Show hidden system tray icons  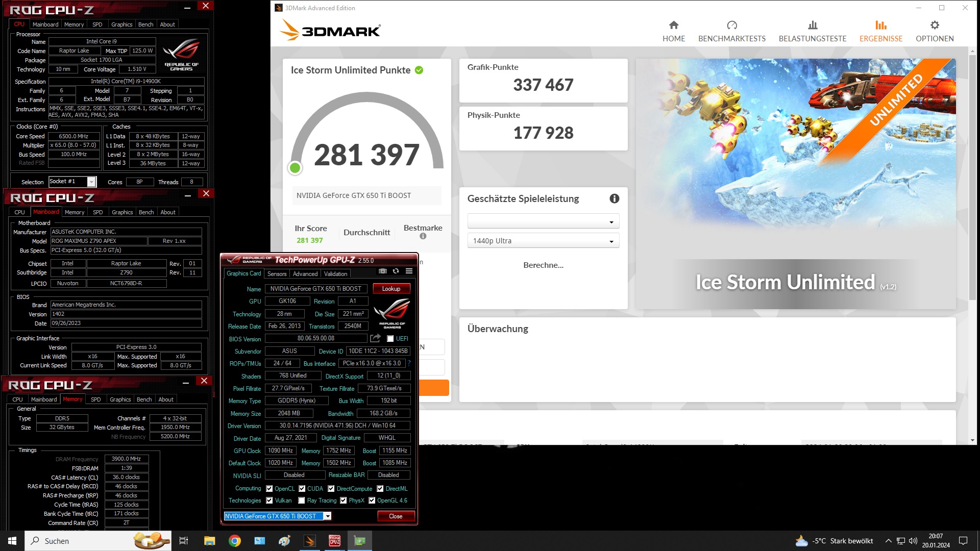click(888, 541)
